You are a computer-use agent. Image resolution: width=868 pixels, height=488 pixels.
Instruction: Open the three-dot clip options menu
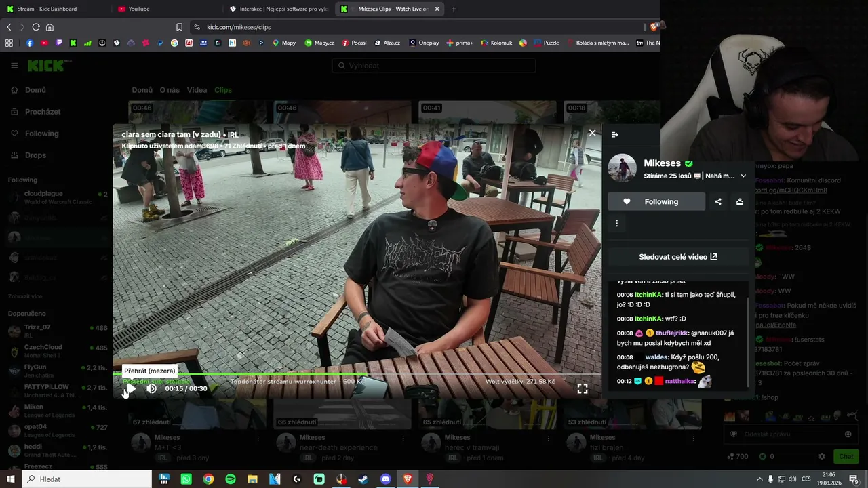click(x=616, y=223)
